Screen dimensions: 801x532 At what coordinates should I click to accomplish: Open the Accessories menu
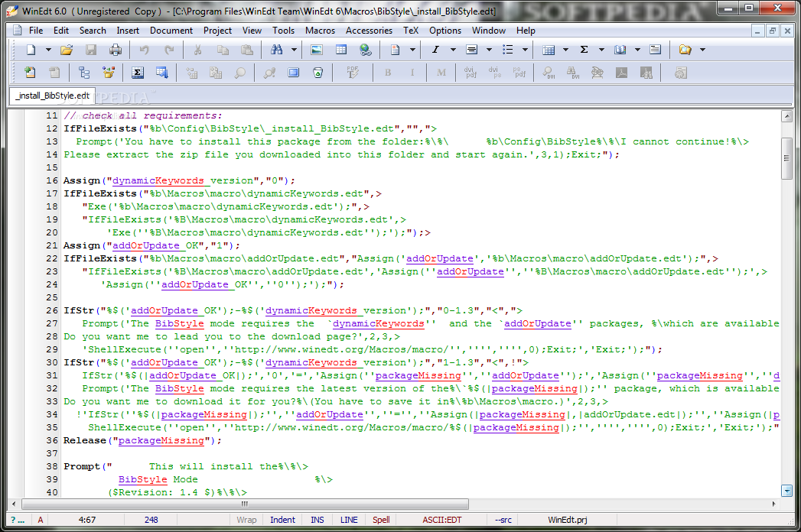click(369, 31)
